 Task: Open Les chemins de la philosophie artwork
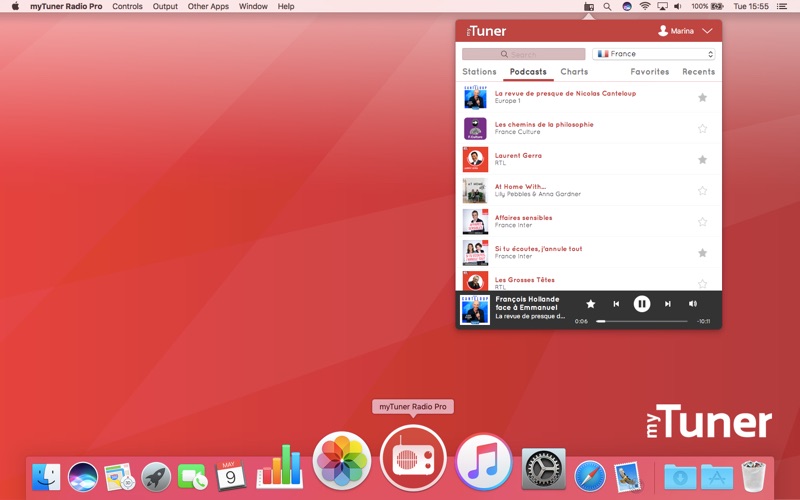(x=475, y=129)
